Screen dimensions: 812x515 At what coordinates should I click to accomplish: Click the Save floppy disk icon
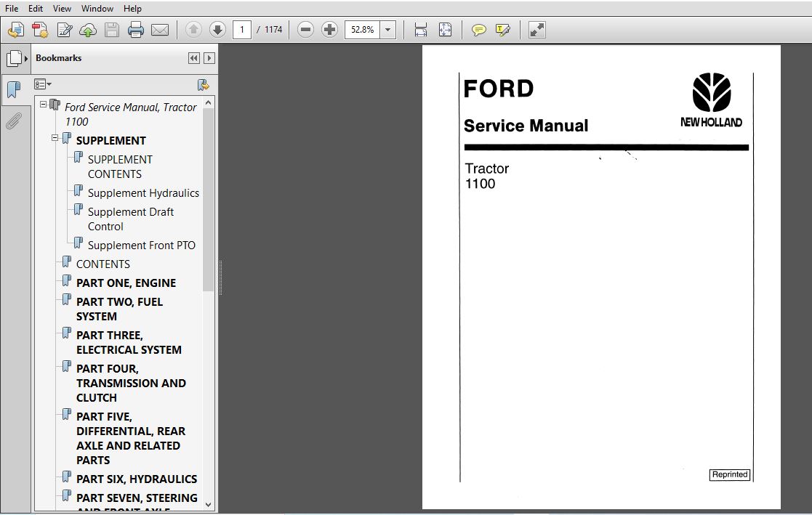[x=112, y=30]
